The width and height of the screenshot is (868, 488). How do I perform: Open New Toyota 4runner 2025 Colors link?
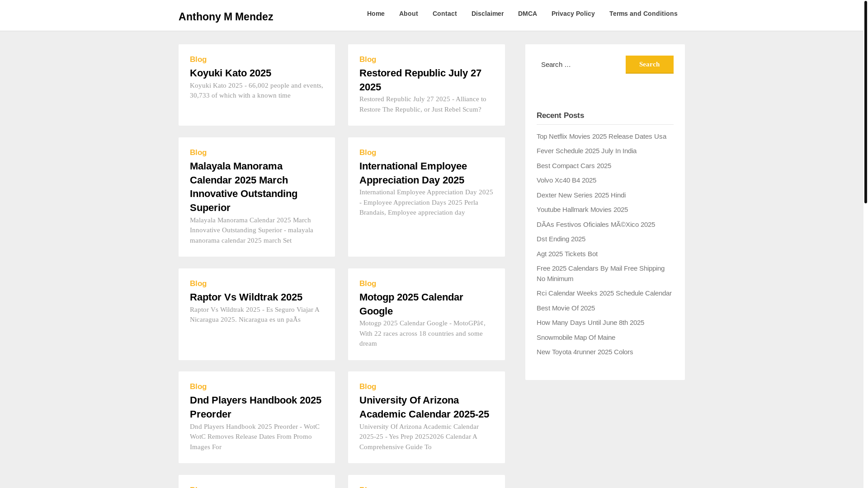click(x=585, y=352)
